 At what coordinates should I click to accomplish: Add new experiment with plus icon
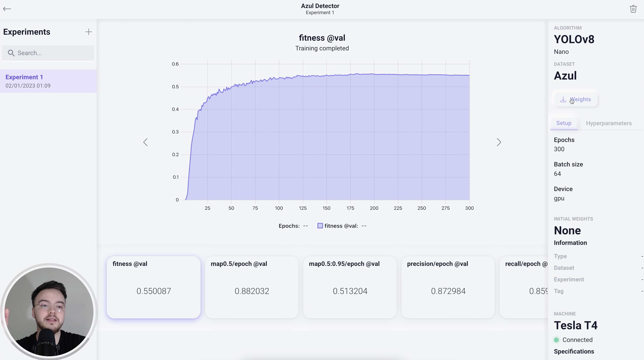(x=89, y=32)
